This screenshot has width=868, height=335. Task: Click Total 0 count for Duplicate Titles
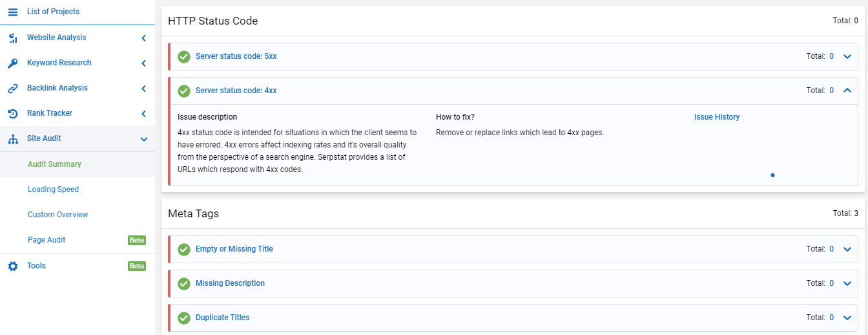[831, 318]
